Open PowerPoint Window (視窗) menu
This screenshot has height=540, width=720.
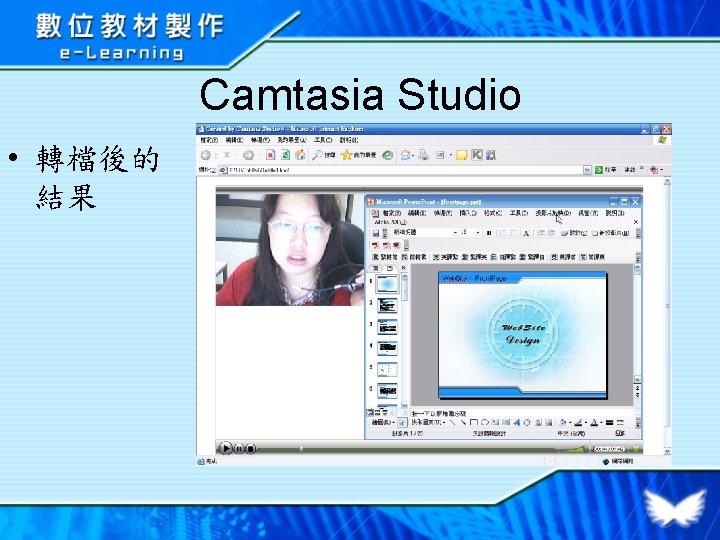click(588, 213)
